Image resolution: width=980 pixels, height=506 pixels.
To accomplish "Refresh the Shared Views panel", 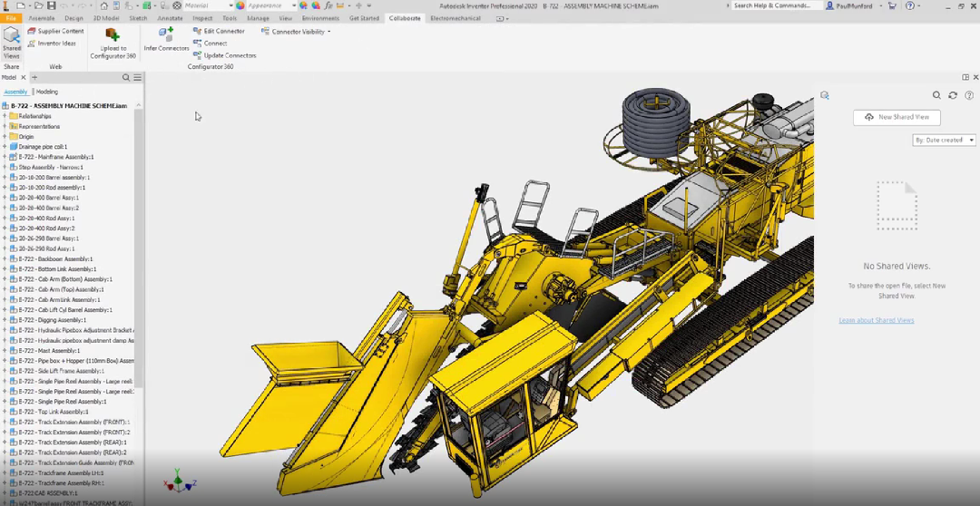I will pos(953,95).
